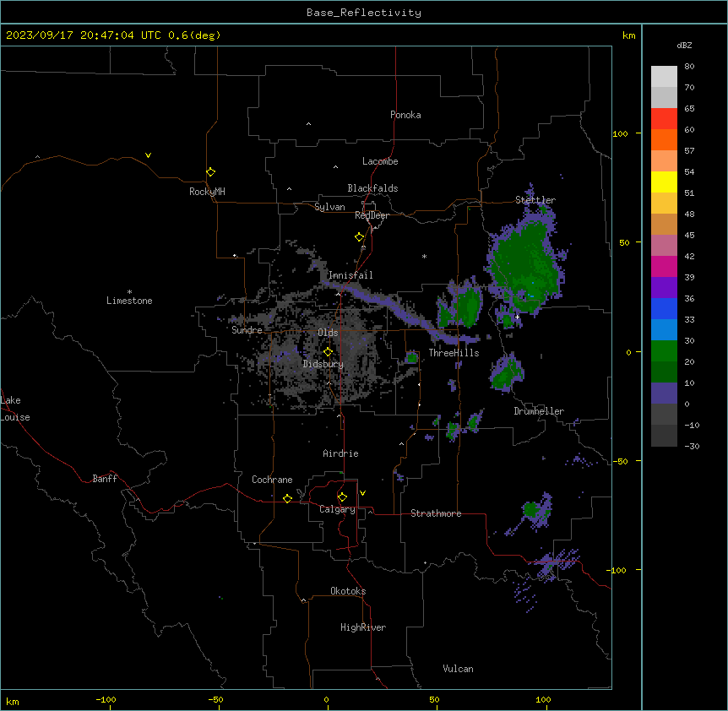Select the HighRiver map label
Viewport: 728px width, 711px height.
363,627
